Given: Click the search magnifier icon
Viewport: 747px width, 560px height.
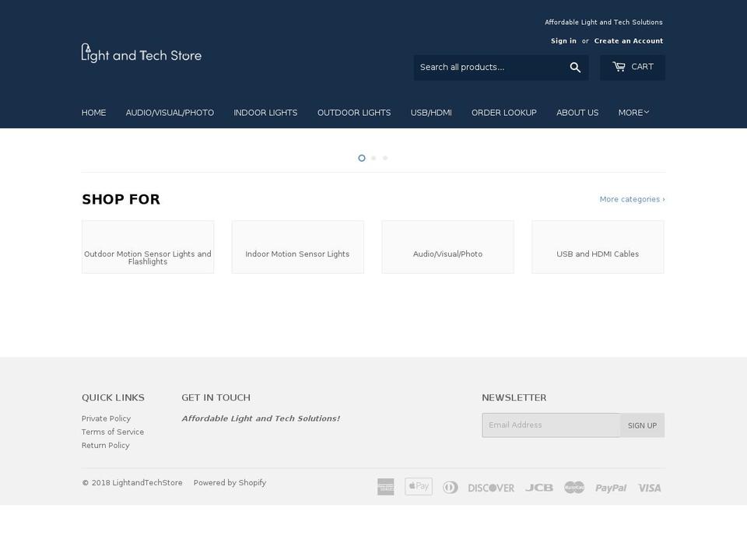Looking at the screenshot, I should (575, 68).
